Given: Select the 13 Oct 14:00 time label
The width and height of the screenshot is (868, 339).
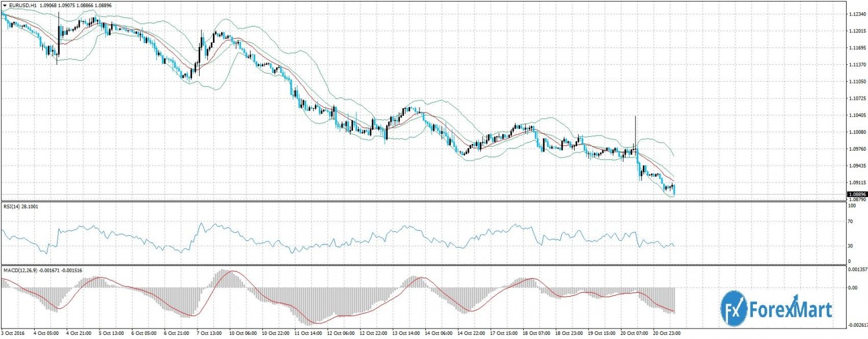Looking at the screenshot, I should coord(407,334).
